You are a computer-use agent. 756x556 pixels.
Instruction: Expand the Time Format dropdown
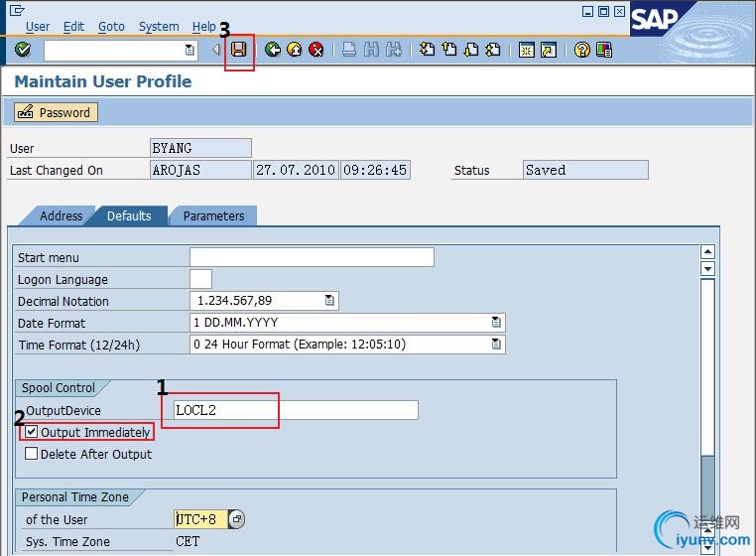point(496,344)
